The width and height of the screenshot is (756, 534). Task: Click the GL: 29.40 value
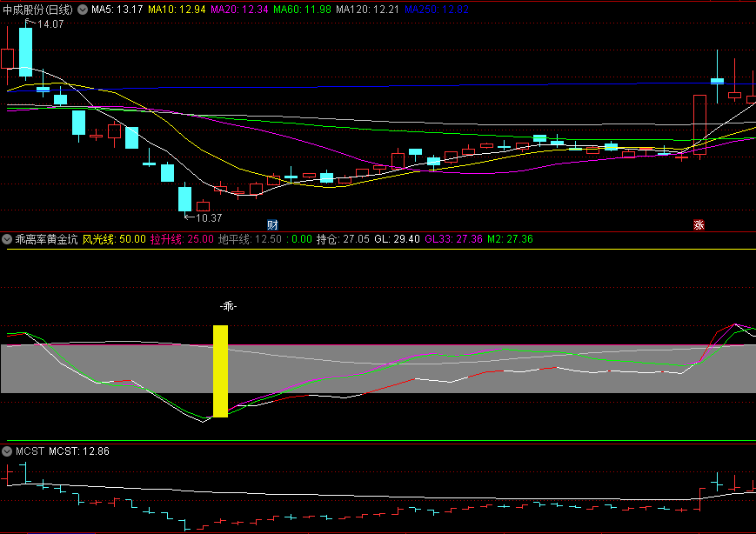pyautogui.click(x=397, y=239)
